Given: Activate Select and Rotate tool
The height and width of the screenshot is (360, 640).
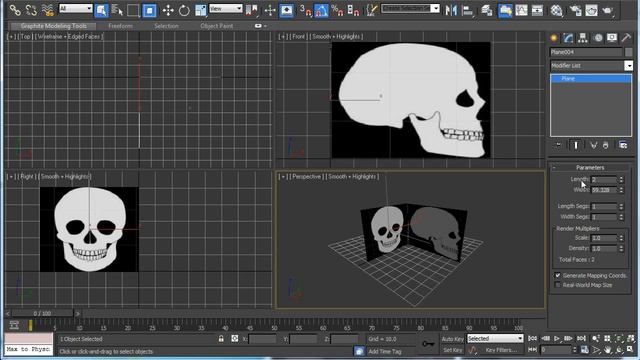Looking at the screenshot, I should [184, 10].
